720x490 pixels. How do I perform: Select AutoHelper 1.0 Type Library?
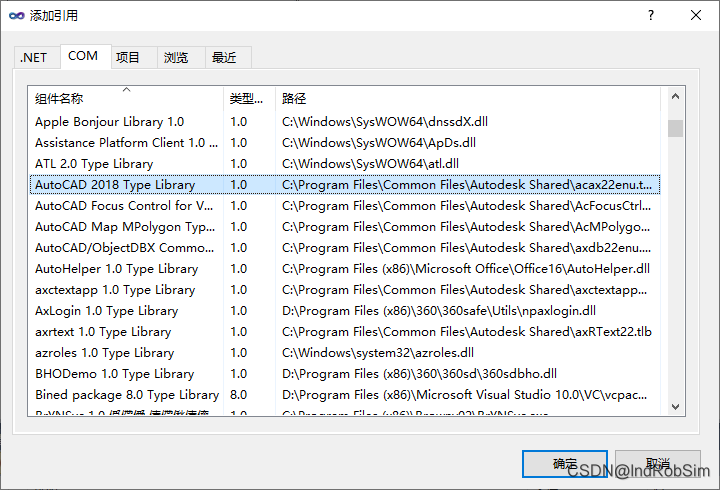[345, 269]
